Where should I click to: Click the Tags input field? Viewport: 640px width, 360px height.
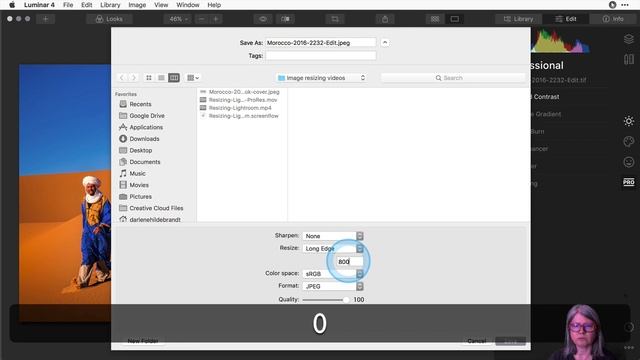(x=321, y=56)
